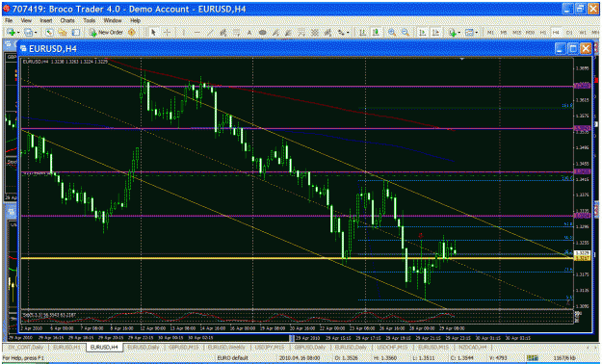Click the Zoom Out magnifier
The width and height of the screenshot is (602, 364).
coord(406,33)
